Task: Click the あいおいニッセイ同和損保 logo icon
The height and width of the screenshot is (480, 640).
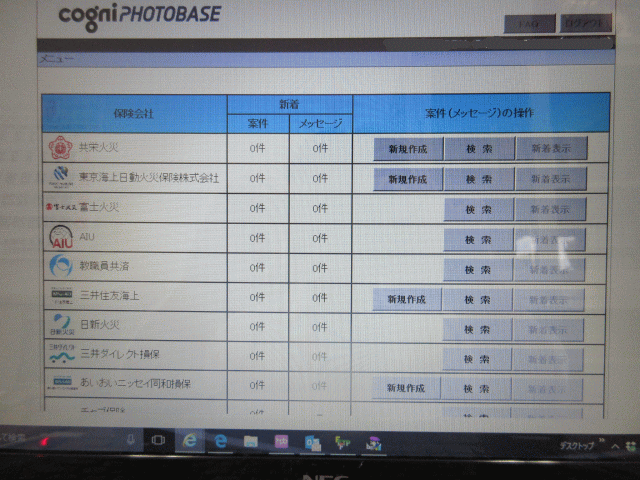Action: point(62,382)
